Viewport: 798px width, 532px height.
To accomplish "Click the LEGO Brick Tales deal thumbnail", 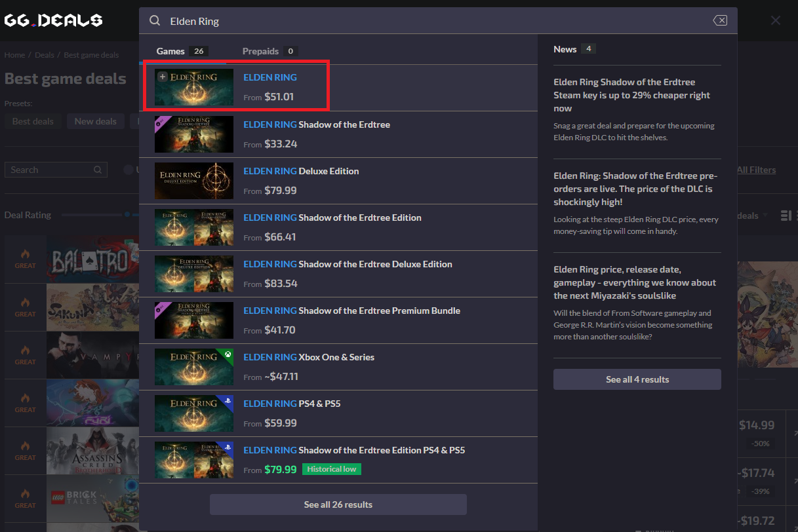I will [x=92, y=499].
